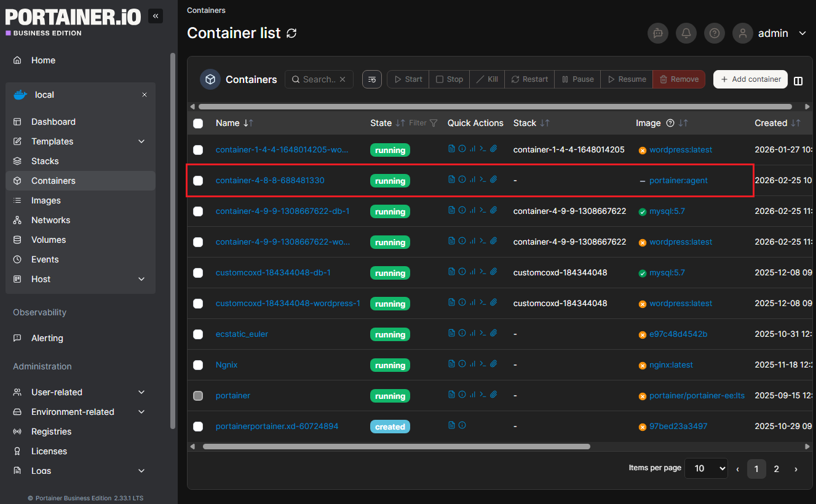Viewport: 816px width, 504px height.
Task: Open Stats quick action for ecstatic_euler
Action: (472, 333)
